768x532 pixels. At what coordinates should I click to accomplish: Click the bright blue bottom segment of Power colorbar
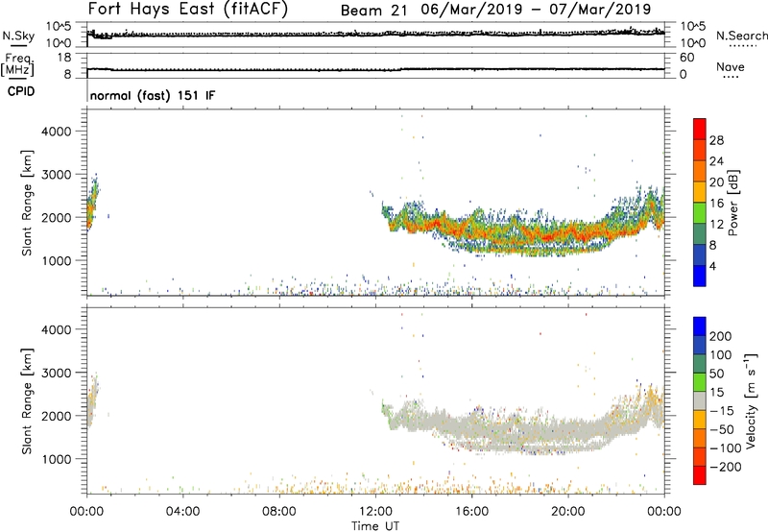coord(700,276)
